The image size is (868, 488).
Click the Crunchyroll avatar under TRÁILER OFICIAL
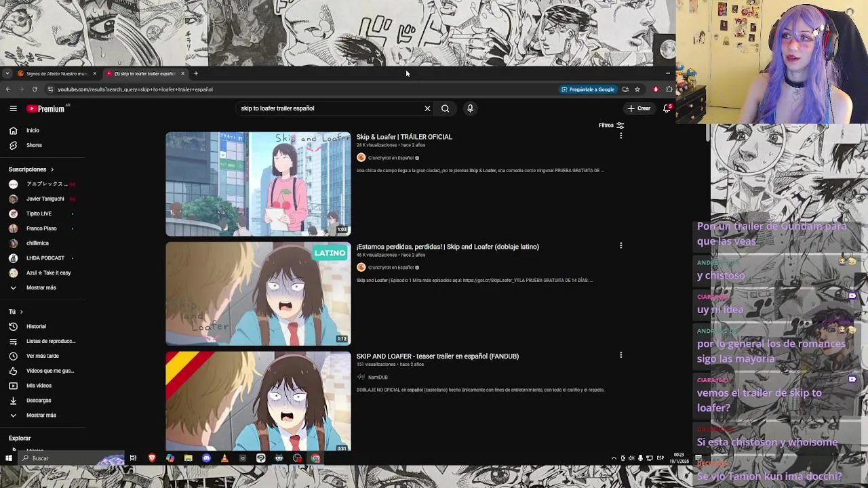tap(361, 158)
